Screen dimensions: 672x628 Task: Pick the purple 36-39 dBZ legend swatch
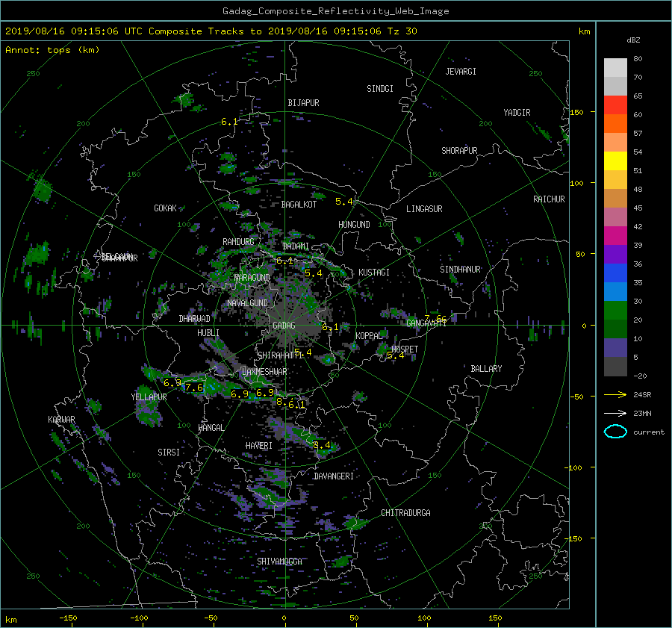pos(615,254)
